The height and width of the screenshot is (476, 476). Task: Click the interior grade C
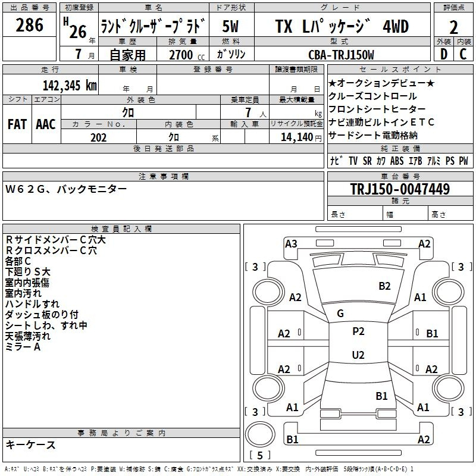(463, 54)
